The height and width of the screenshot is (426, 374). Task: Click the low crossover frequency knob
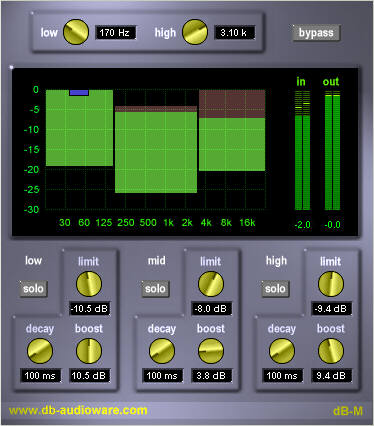(76, 32)
